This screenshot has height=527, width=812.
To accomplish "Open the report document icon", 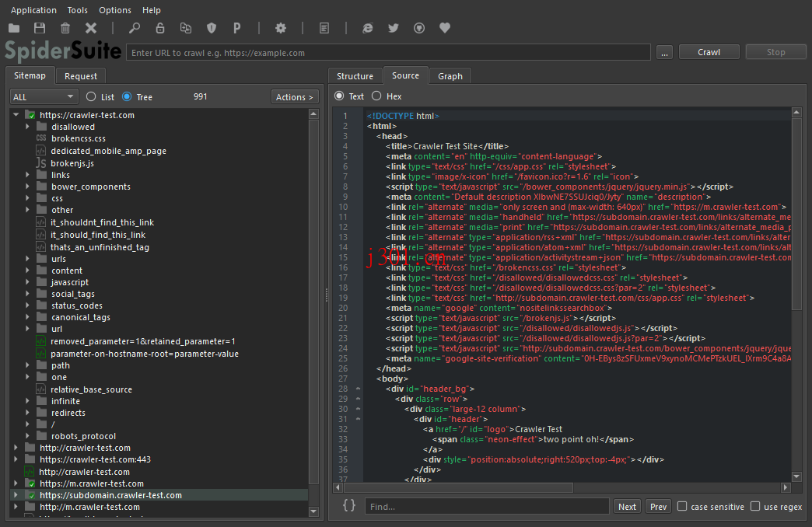I will (x=324, y=28).
